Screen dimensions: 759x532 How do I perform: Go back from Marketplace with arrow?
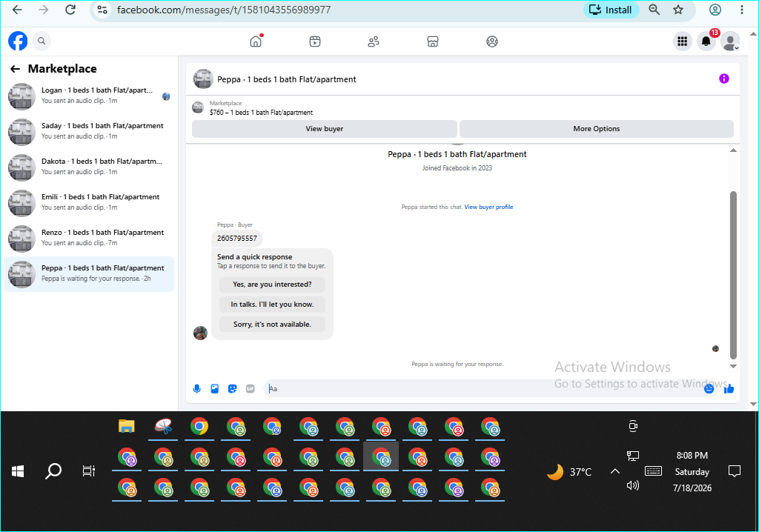tap(15, 69)
